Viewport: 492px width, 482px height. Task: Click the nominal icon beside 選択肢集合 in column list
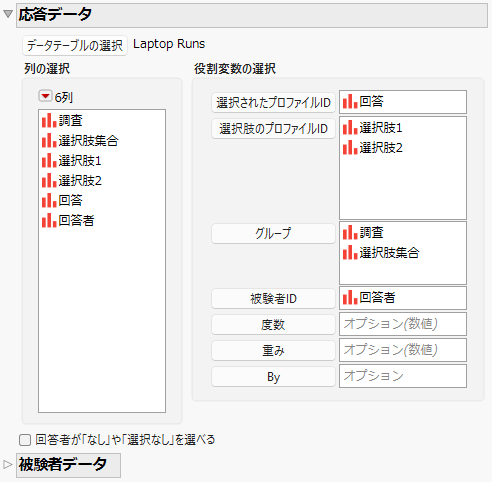49,140
